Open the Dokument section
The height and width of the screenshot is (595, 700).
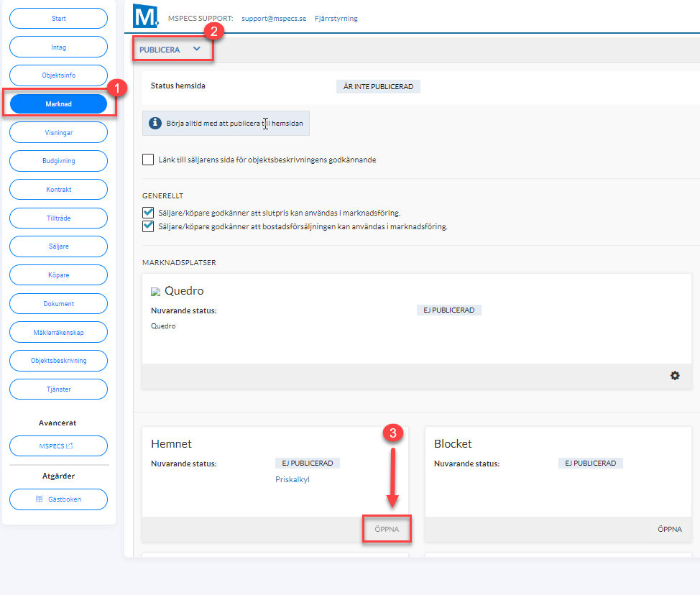[58, 303]
